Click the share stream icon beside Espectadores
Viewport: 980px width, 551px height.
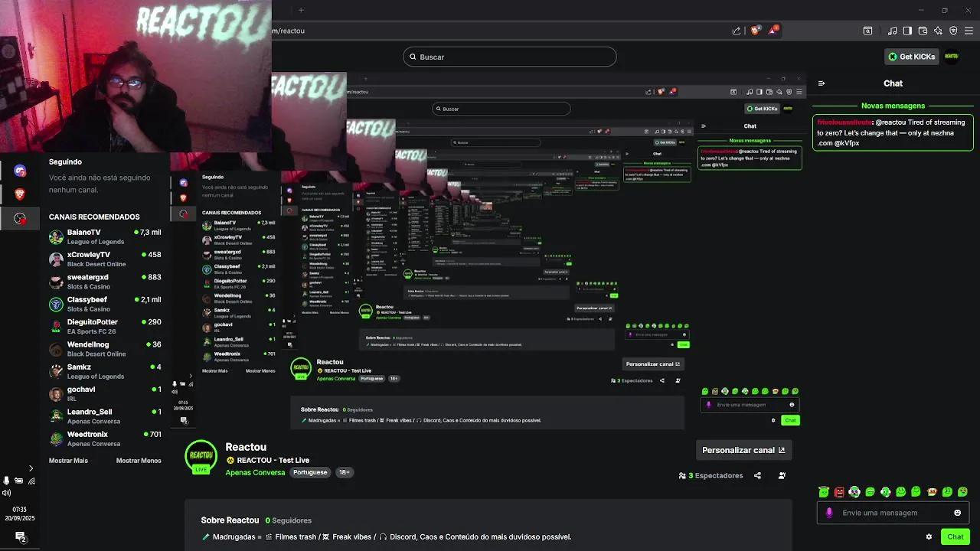[757, 475]
